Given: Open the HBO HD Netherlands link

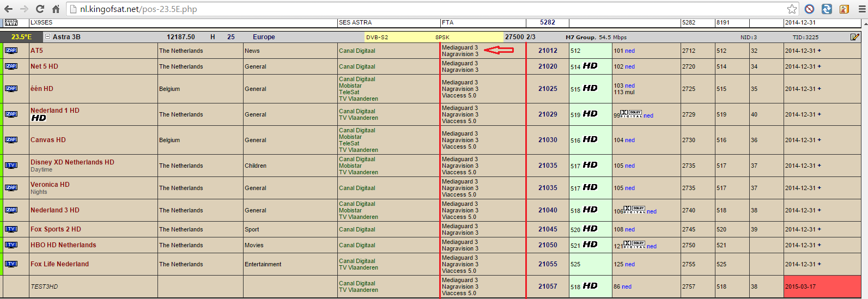Looking at the screenshot, I should [x=63, y=245].
